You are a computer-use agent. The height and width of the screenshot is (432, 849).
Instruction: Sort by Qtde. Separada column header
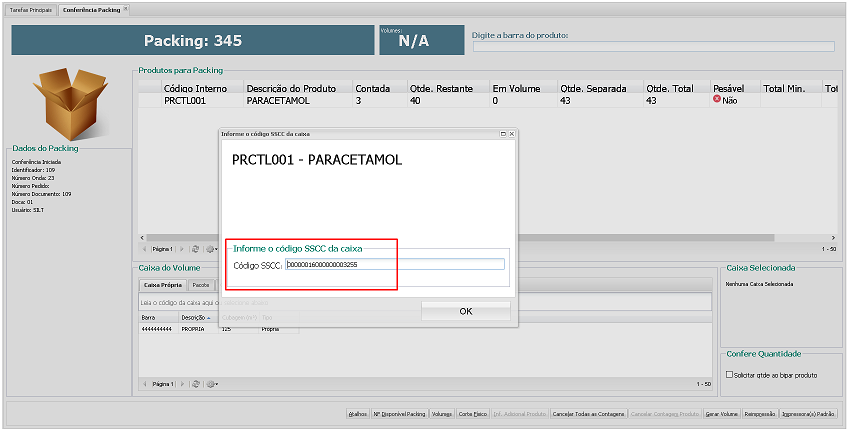(x=600, y=88)
